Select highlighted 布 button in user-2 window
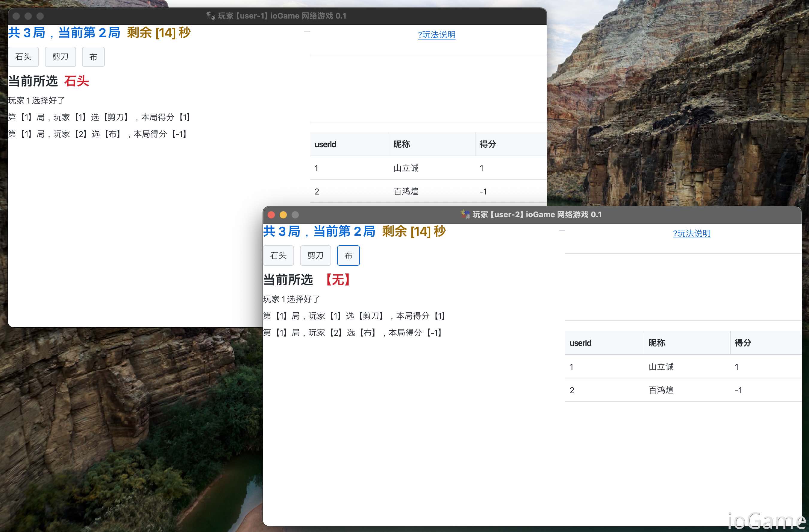Screen dimensions: 809x532 348,256
